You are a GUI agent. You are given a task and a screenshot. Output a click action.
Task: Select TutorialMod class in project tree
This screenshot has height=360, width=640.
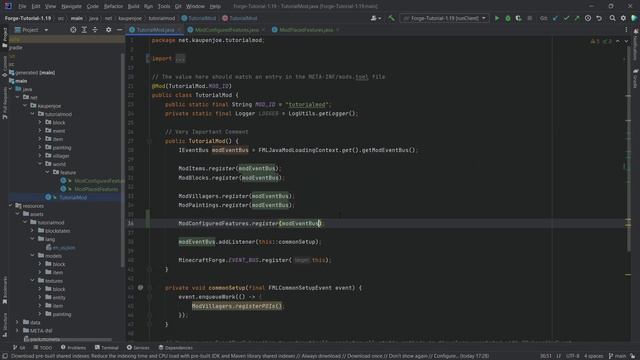coord(73,198)
